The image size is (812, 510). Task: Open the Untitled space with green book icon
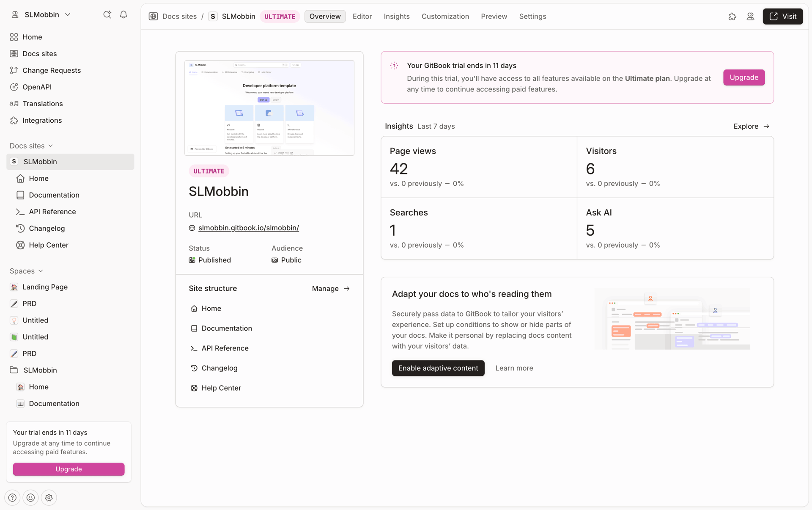tap(70, 337)
